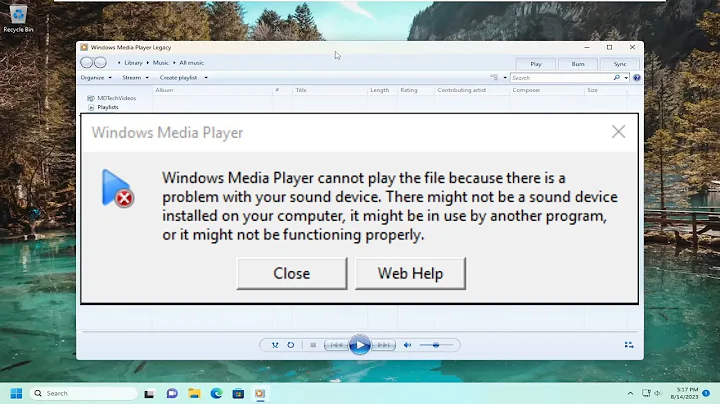
Task: Adjust the volume slider
Action: 436,345
